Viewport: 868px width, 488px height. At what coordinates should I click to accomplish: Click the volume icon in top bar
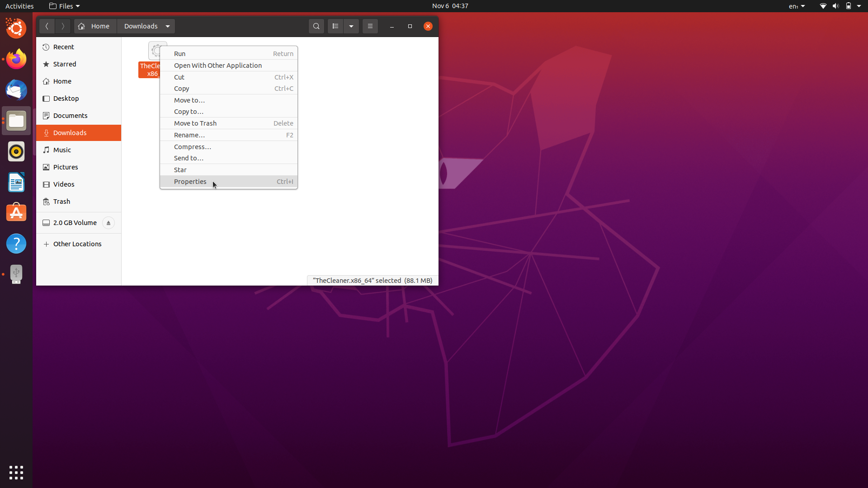[836, 6]
